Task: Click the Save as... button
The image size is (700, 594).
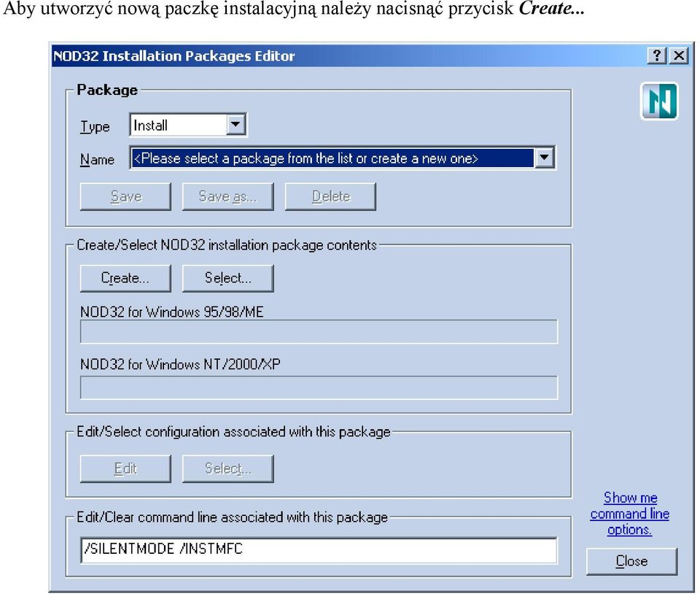Action: click(x=227, y=196)
